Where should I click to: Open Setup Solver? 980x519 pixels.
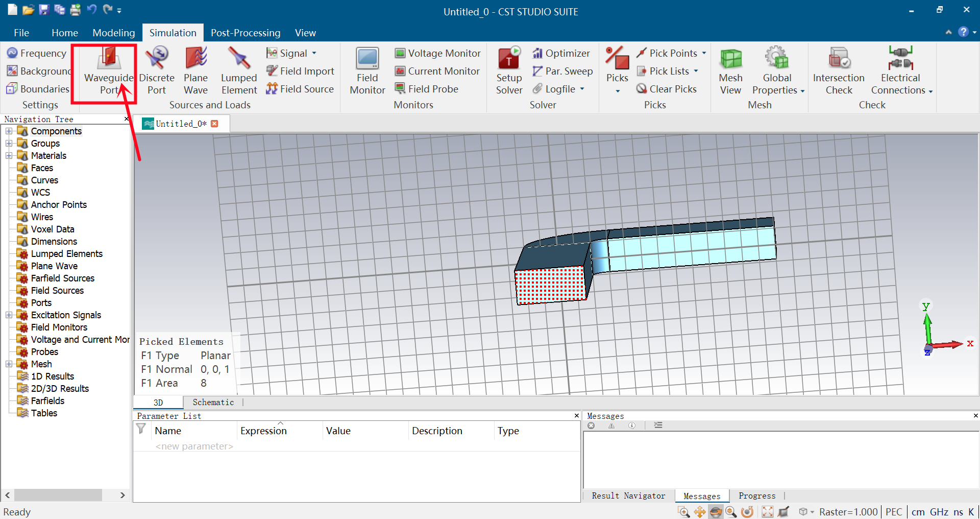coord(509,71)
